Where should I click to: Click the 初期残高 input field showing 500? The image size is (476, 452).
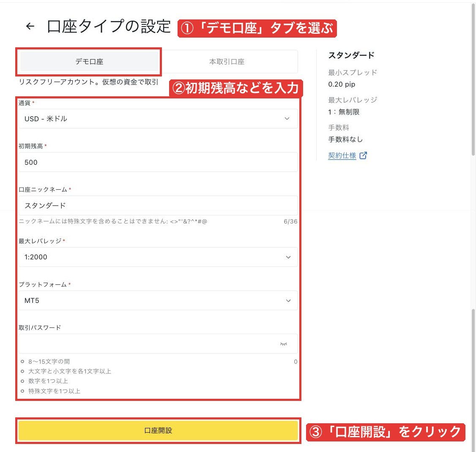(x=158, y=162)
